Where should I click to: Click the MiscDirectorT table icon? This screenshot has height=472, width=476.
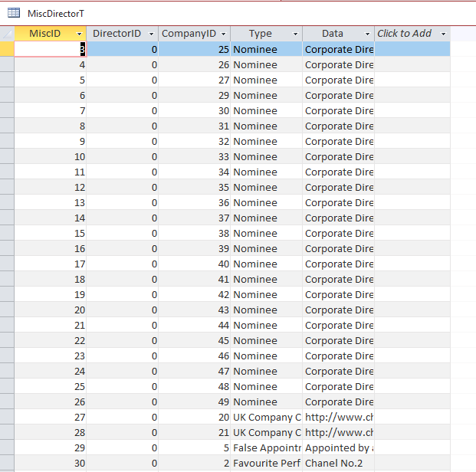coord(13,13)
